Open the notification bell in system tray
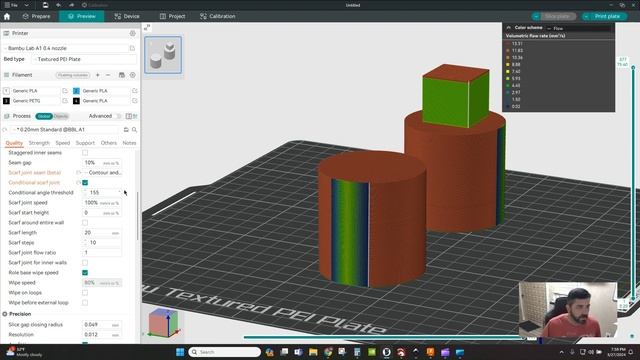 (x=631, y=352)
